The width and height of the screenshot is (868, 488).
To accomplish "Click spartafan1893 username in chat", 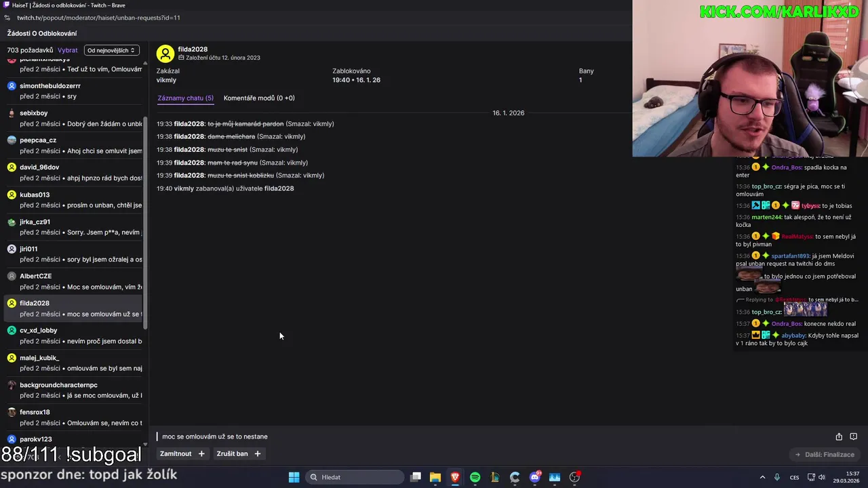I will coord(791,256).
